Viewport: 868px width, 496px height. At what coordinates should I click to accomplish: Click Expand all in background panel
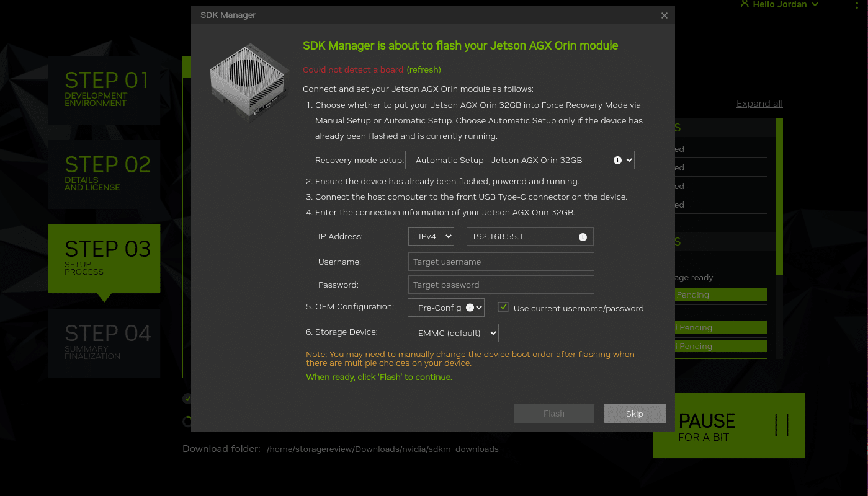tap(759, 104)
